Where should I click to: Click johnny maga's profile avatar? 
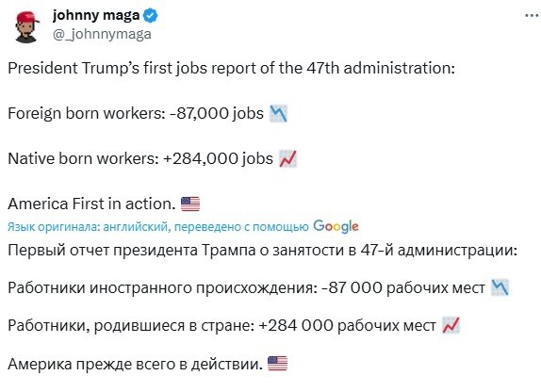[x=26, y=27]
